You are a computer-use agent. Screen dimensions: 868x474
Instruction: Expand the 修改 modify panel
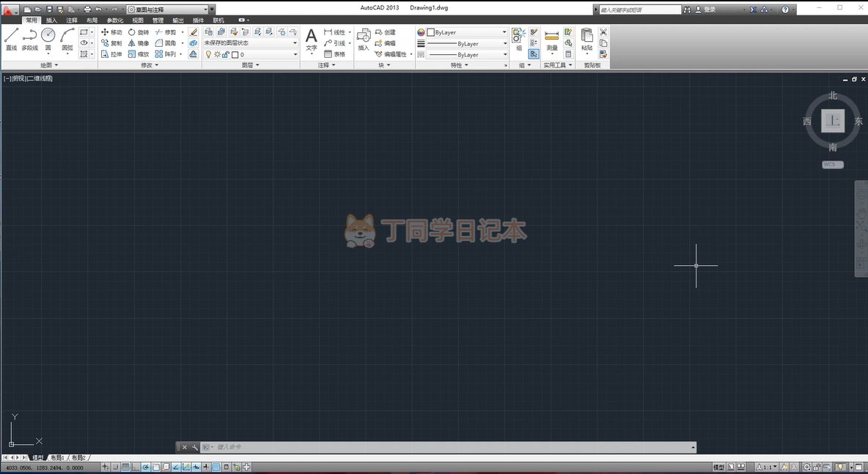tap(150, 65)
